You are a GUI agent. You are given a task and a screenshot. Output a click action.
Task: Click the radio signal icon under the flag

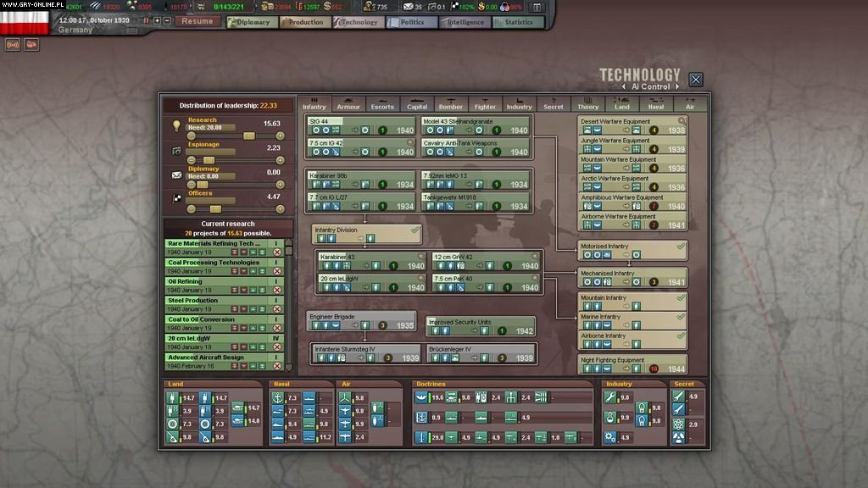pyautogui.click(x=13, y=44)
